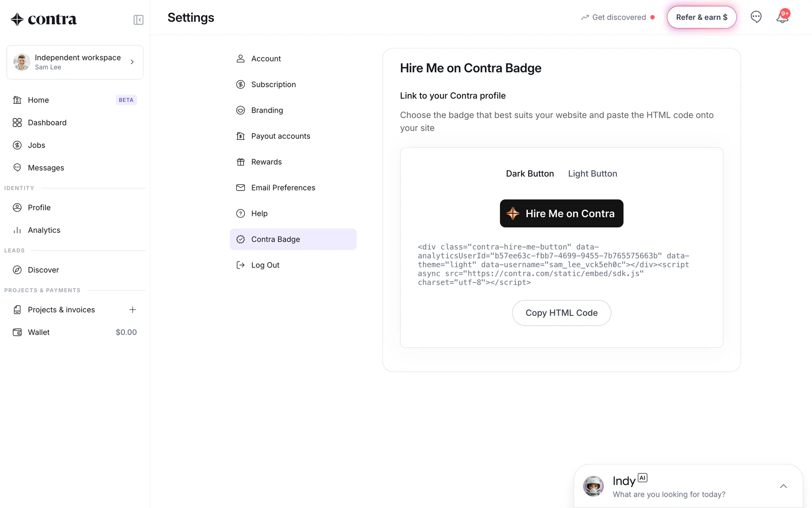Open Discover compass item
The image size is (812, 508).
coord(43,270)
